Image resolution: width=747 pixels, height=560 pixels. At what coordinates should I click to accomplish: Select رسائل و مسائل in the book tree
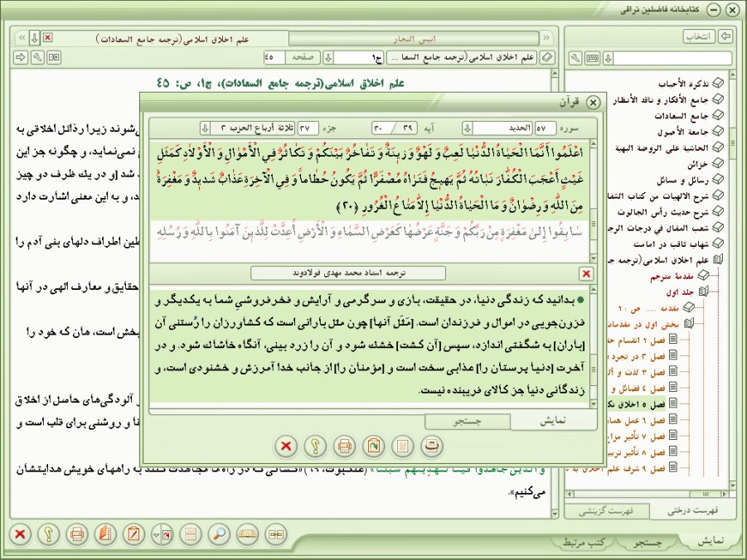682,180
